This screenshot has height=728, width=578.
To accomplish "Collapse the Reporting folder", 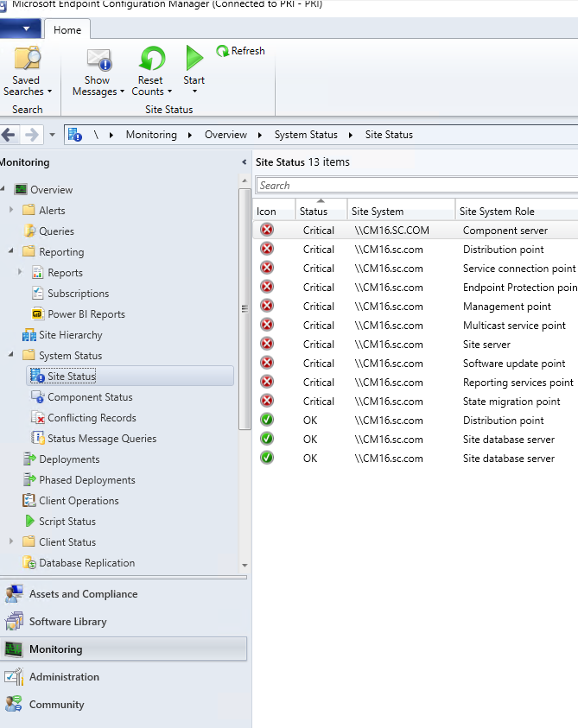I will point(11,250).
